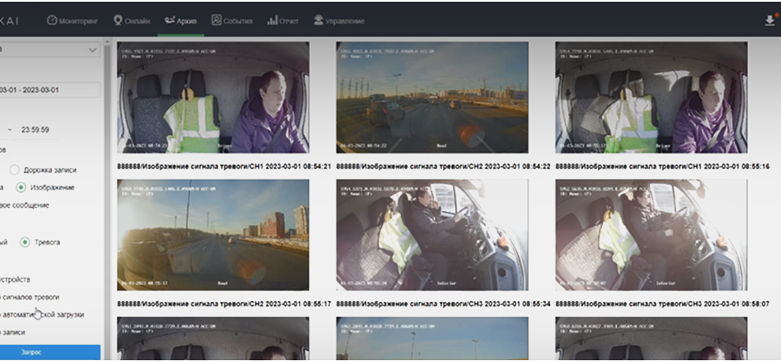Select the Архив tab
This screenshot has width=781, height=362.
click(180, 21)
